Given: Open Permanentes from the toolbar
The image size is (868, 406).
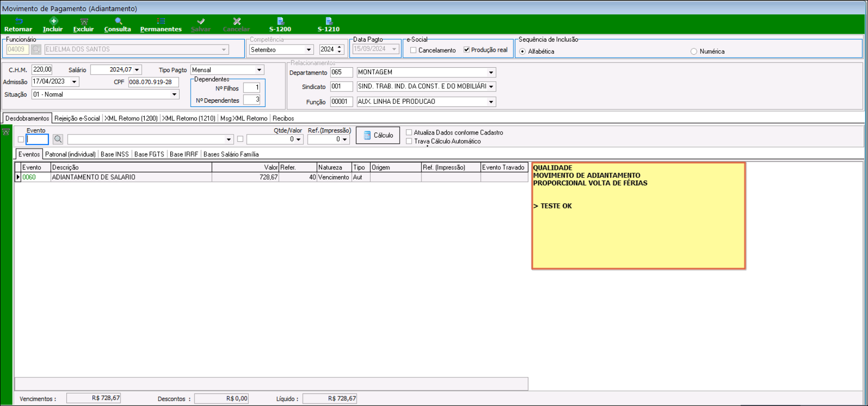Looking at the screenshot, I should click(161, 21).
